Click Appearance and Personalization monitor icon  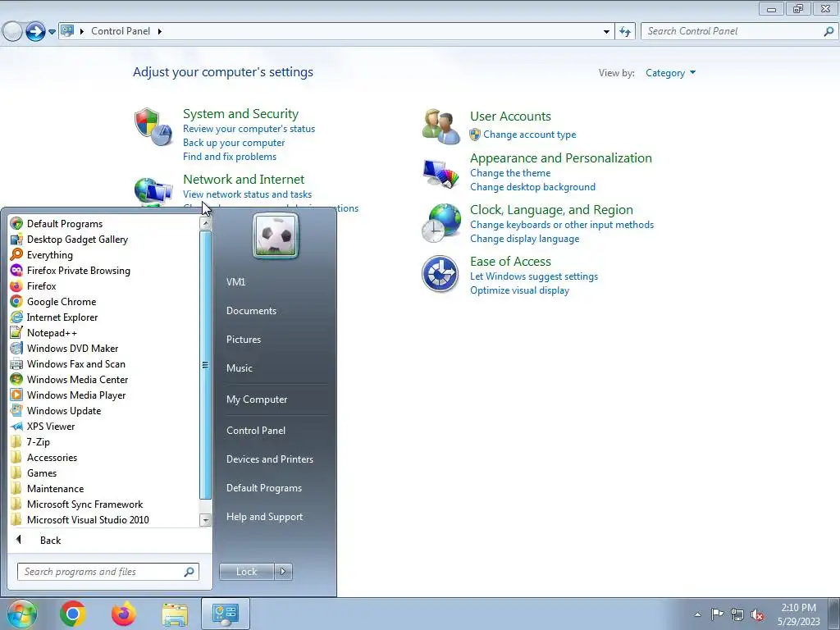441,174
